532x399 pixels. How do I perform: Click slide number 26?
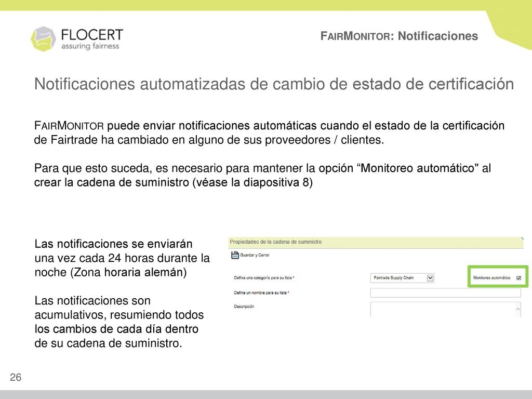click(16, 377)
